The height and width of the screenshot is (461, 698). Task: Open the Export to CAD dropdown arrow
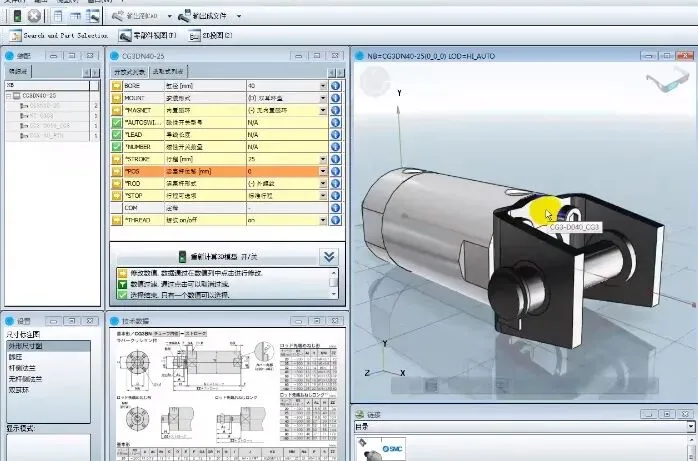170,16
